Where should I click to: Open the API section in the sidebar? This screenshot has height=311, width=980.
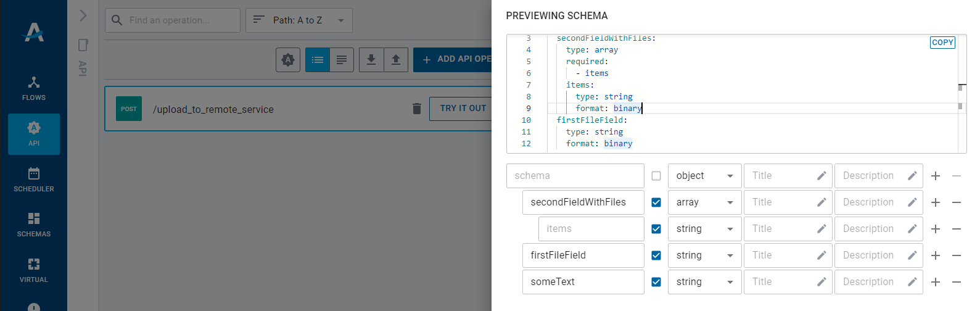34,134
